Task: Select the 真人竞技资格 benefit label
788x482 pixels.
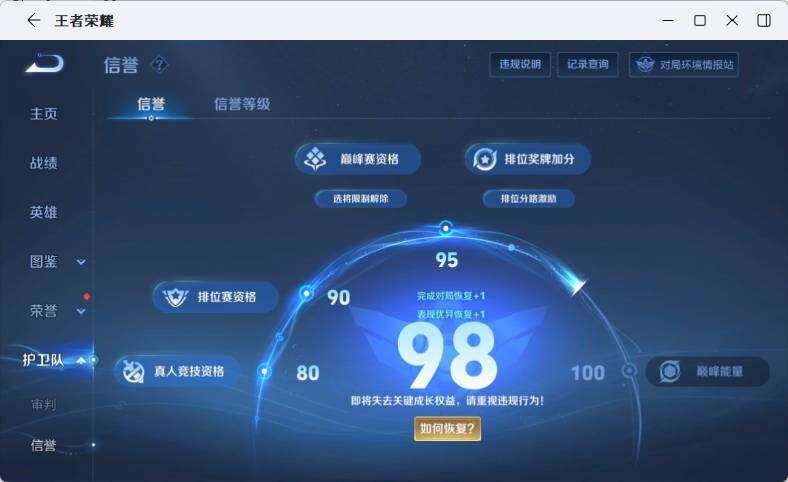Action: [x=189, y=371]
